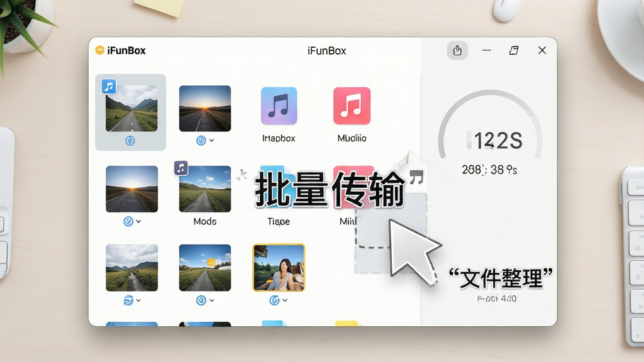Screen dimensions: 644x362
Task: Click the small music note icon beside the gauge panel
Action: [416, 177]
